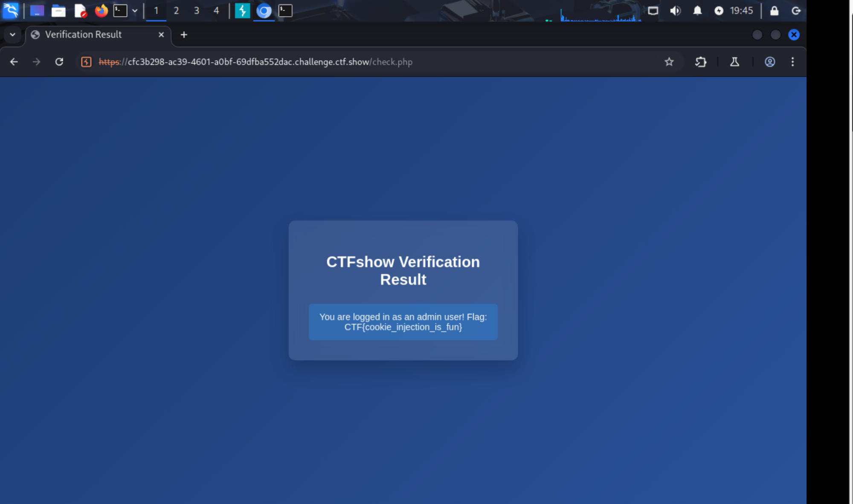Open Chrome three-dot menu
The width and height of the screenshot is (853, 504).
click(792, 62)
